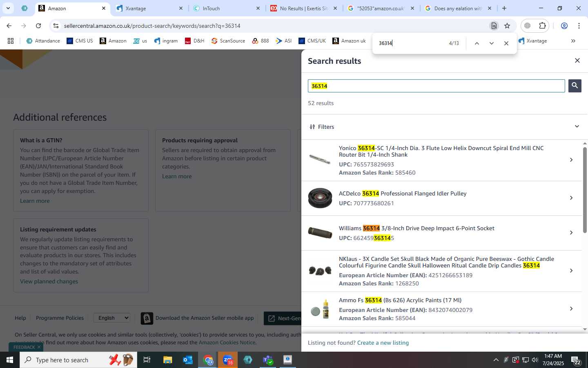Close the Search results panel
Screen dimensions: 588x368
577,61
